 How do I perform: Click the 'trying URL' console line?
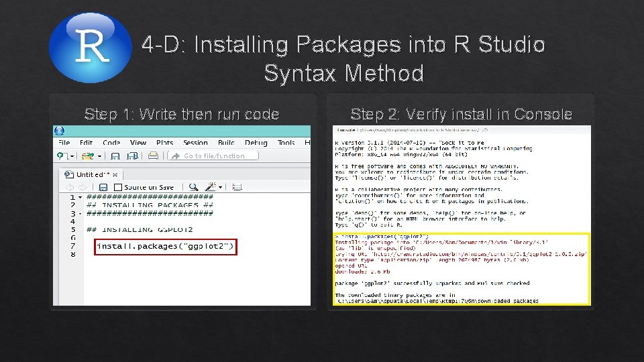tap(461, 254)
